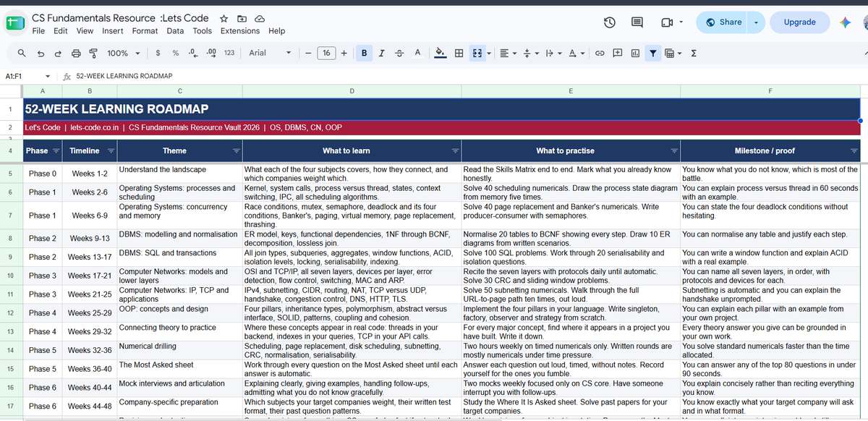
Task: Click the Upgrade button
Action: (x=800, y=22)
